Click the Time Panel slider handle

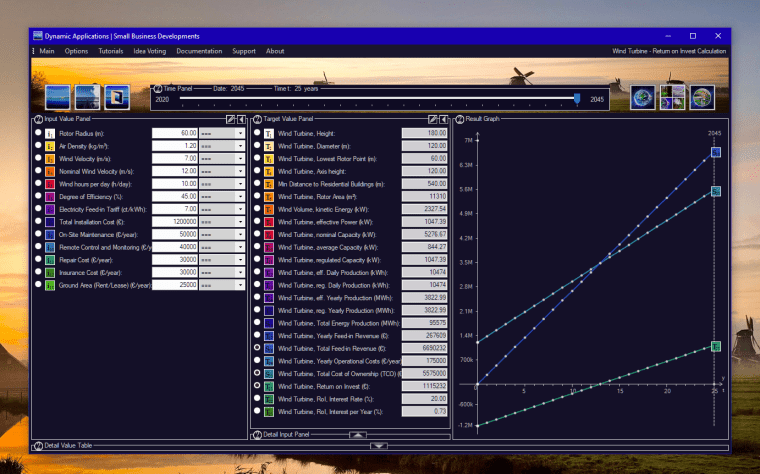(577, 99)
